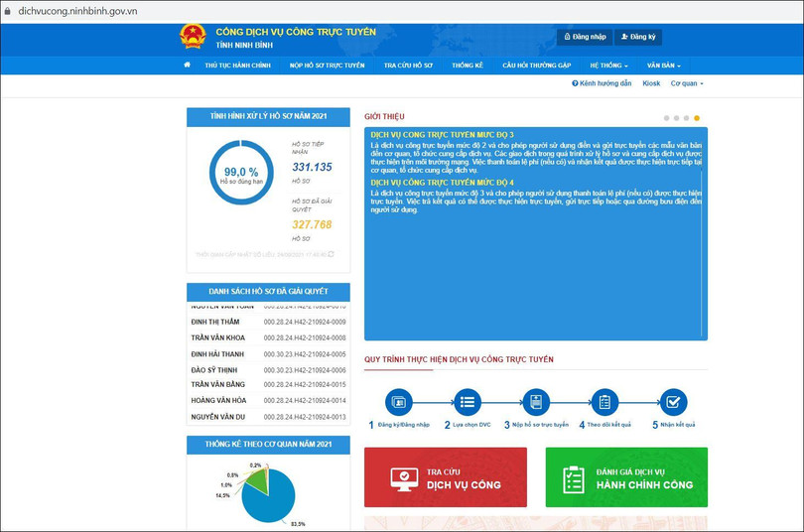Click step 3 Nộp hồ sơ trực tuyến icon
This screenshot has width=804, height=532.
(536, 402)
